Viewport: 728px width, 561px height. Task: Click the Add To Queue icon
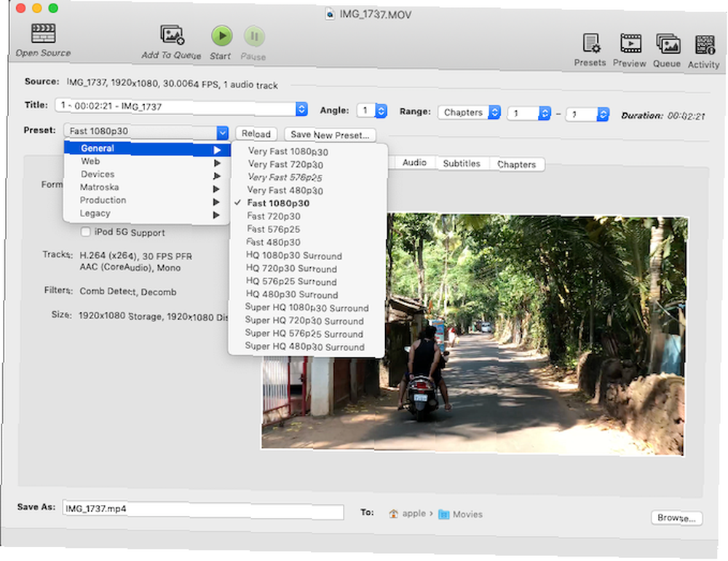173,35
